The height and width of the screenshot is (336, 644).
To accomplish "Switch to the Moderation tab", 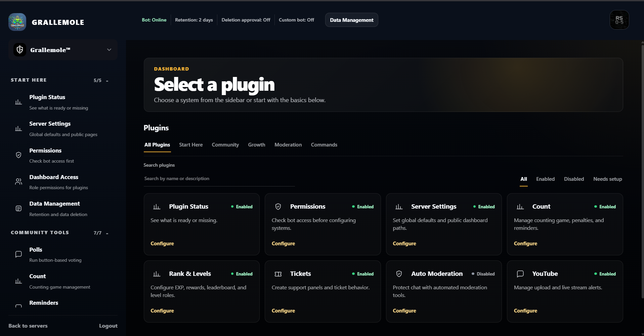I will [x=288, y=145].
